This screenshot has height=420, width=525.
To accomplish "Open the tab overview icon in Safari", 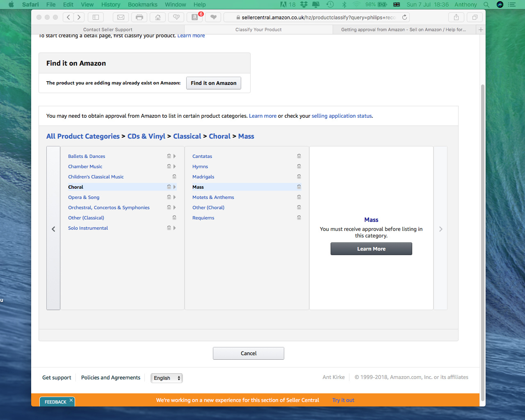I will (474, 17).
